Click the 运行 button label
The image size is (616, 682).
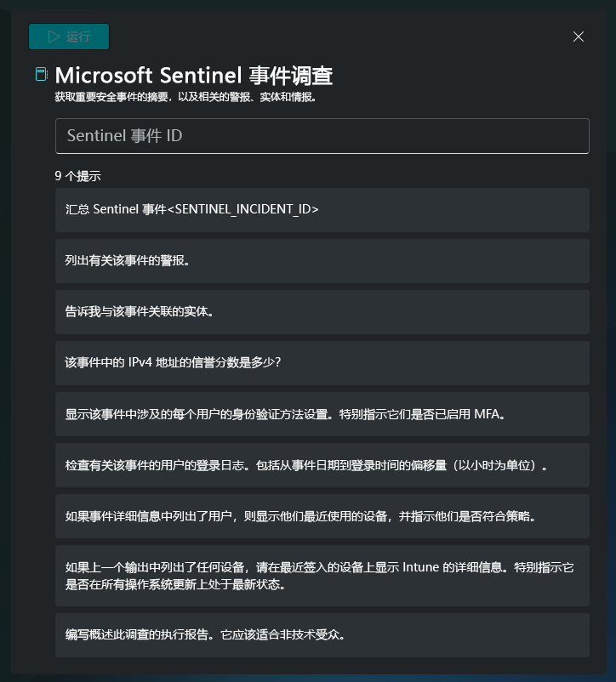pyautogui.click(x=78, y=37)
